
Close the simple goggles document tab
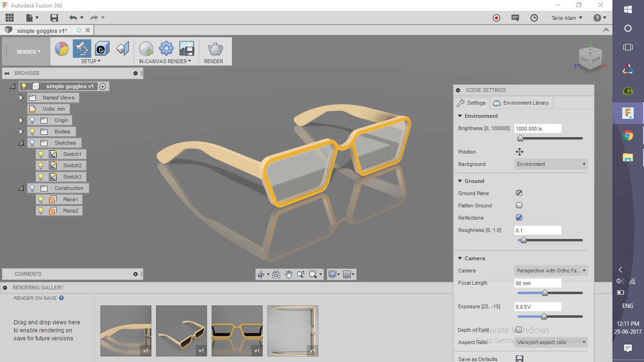(87, 30)
